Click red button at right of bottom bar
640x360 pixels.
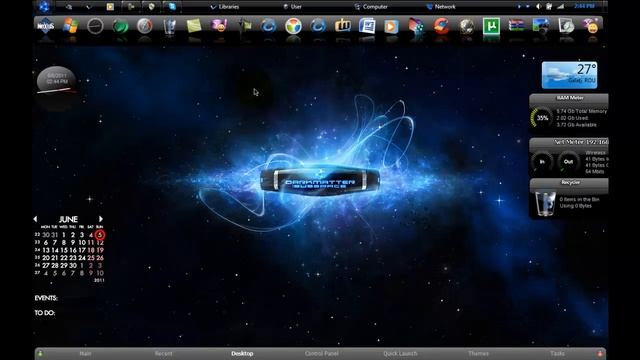point(600,353)
